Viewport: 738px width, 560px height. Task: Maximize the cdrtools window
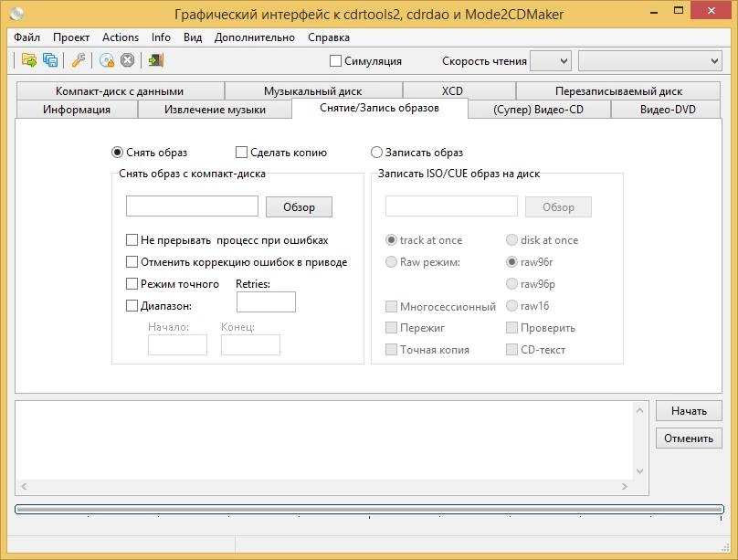679,10
